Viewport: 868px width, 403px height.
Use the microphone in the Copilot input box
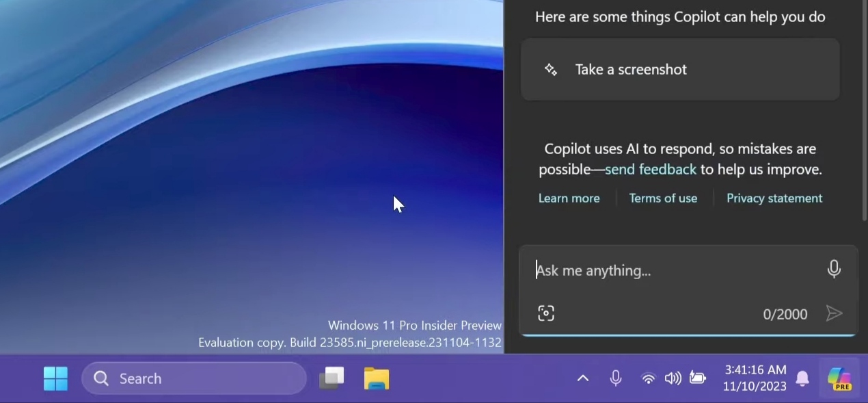tap(834, 269)
